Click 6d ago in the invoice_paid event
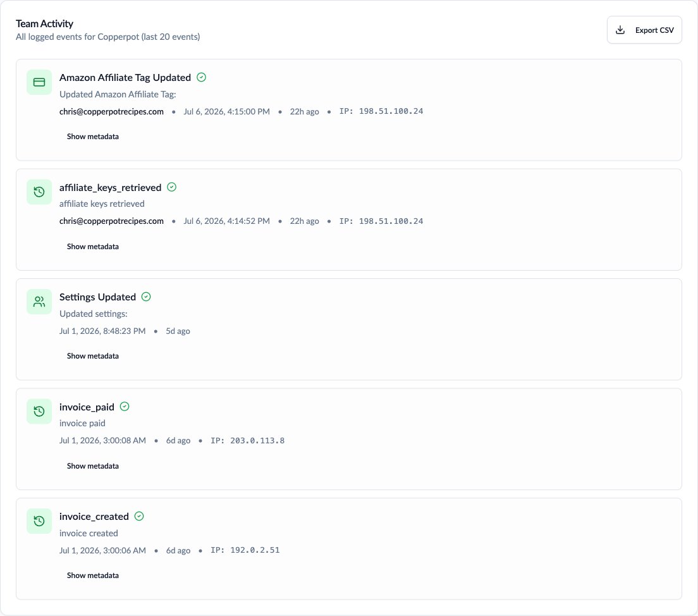 point(178,441)
